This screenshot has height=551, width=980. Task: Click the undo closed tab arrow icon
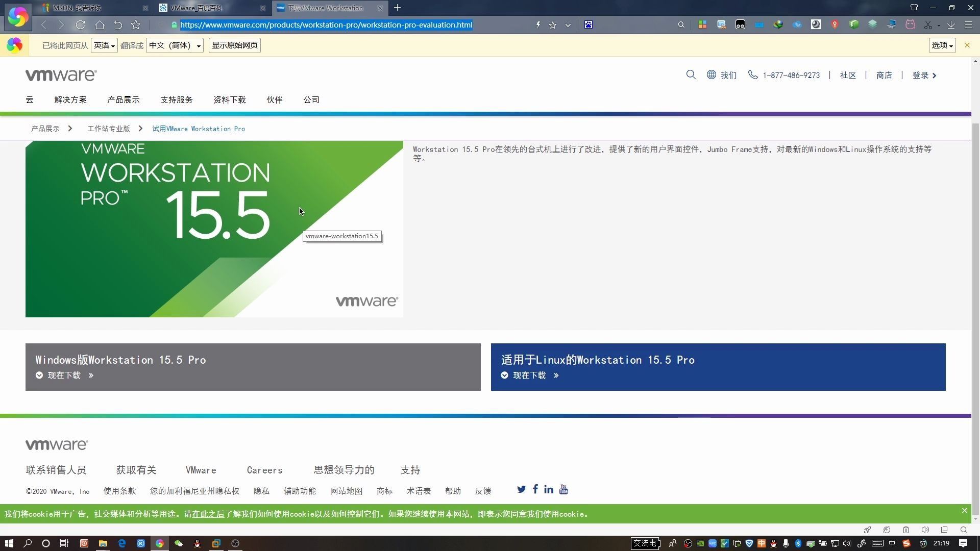pos(118,25)
